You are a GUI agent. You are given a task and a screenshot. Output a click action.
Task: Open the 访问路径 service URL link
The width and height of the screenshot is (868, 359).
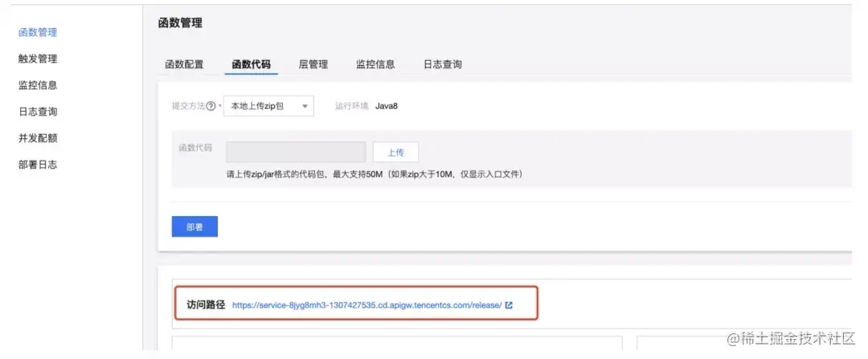(367, 305)
